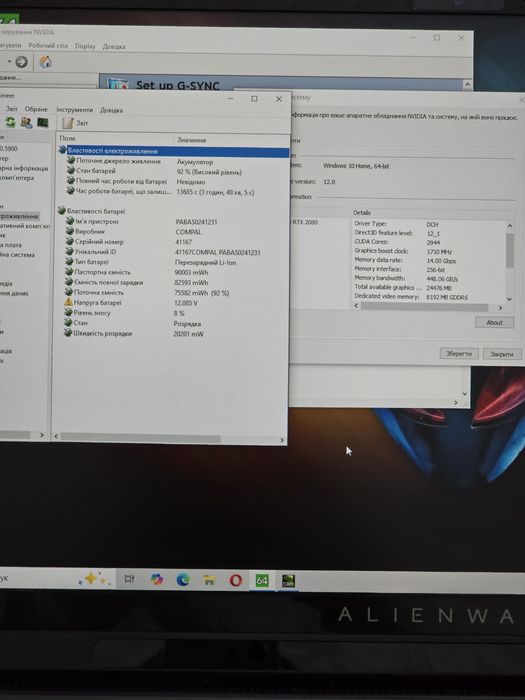Screen dimensions: 525x700
Task: Select the Властивості батареї group row
Action: pos(173,211)
